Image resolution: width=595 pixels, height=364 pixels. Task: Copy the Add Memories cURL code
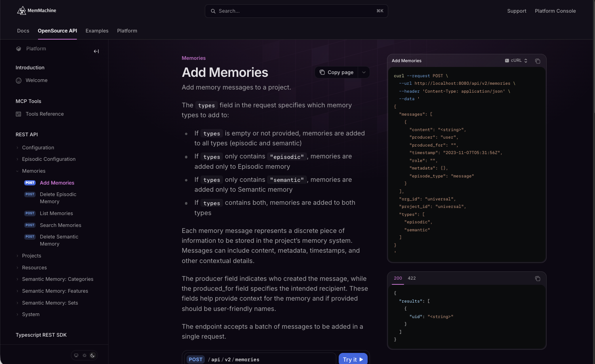[538, 61]
